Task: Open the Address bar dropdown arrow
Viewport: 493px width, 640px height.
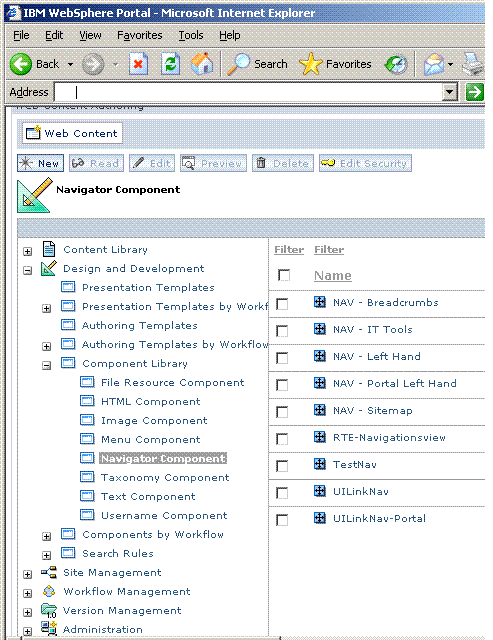Action: click(x=449, y=92)
